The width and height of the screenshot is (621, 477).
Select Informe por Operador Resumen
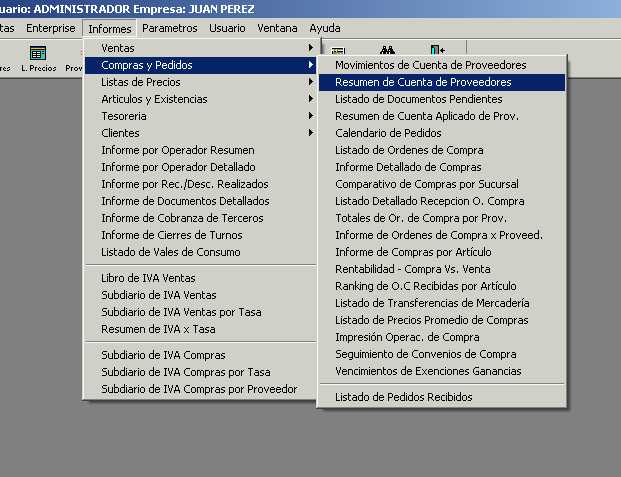point(200,150)
